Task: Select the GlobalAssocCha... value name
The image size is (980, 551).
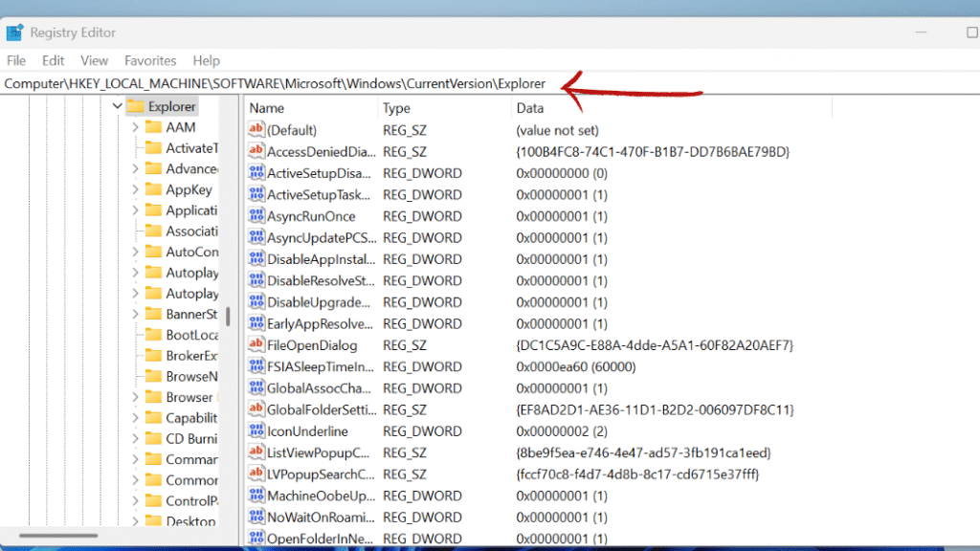Action: [x=319, y=388]
